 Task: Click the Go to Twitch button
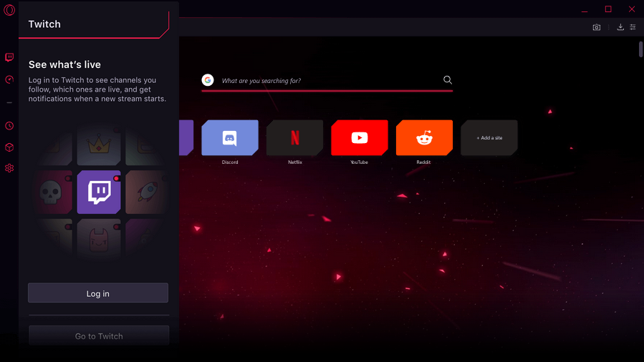tap(99, 336)
